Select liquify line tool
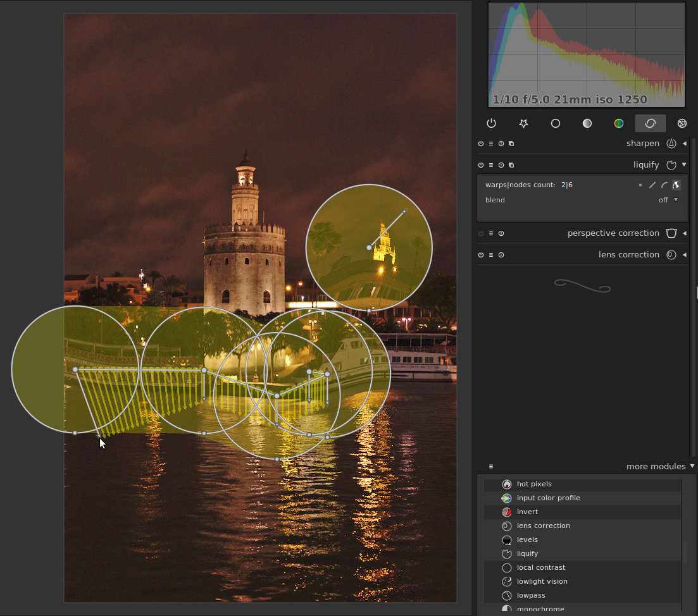The image size is (698, 616). coord(652,185)
